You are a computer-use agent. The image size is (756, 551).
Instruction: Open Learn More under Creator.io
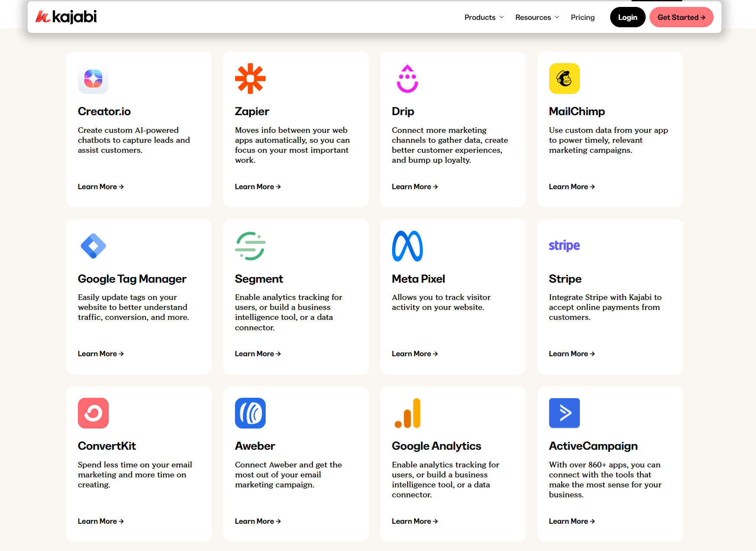click(x=101, y=187)
